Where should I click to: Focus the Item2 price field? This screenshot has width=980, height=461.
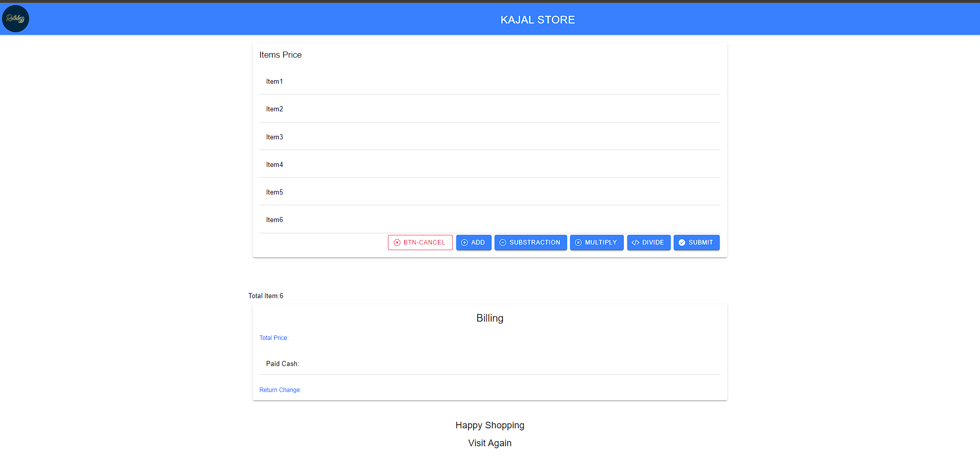490,109
